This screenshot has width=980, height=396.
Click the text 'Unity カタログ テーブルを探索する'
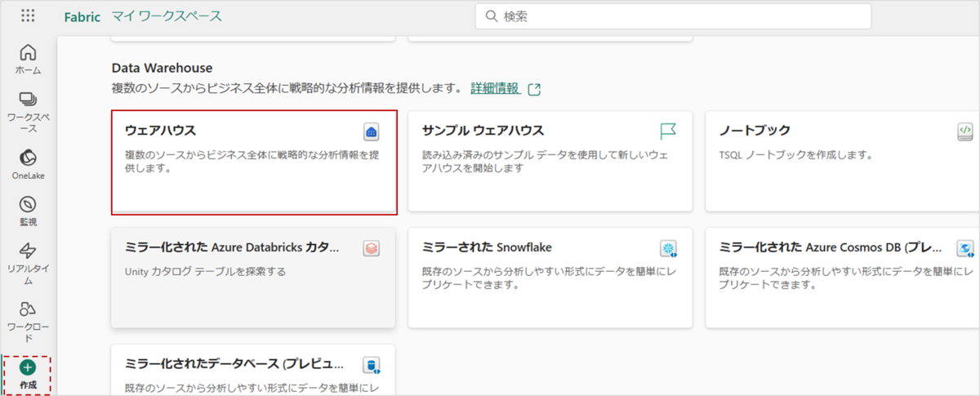(205, 271)
